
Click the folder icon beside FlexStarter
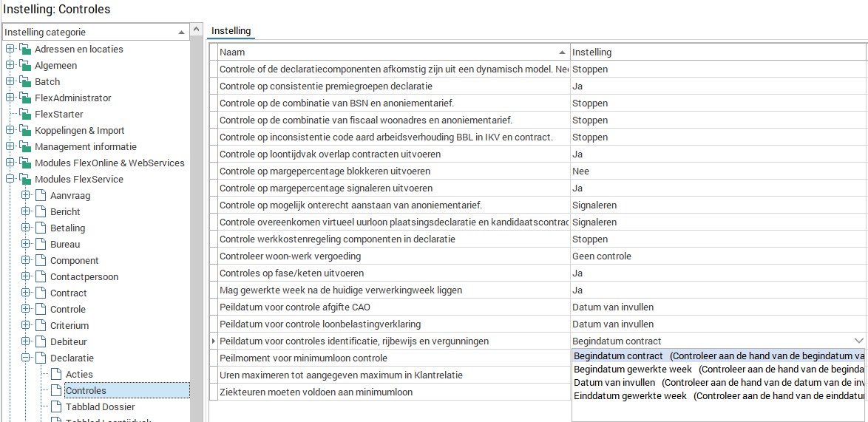coord(25,115)
